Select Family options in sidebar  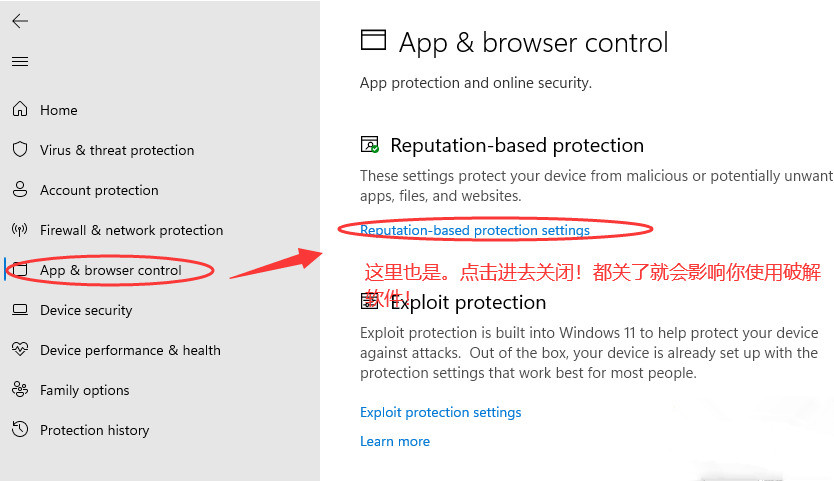point(84,390)
